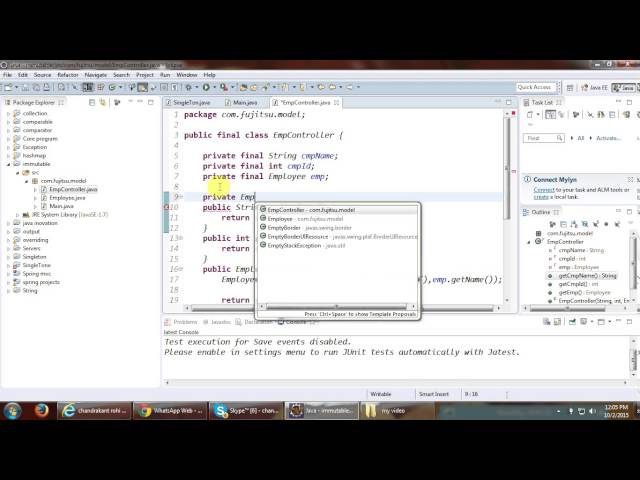This screenshot has height=480, width=640.
Task: Click the autocomplete popup horizontal scrollbar
Action: point(337,306)
